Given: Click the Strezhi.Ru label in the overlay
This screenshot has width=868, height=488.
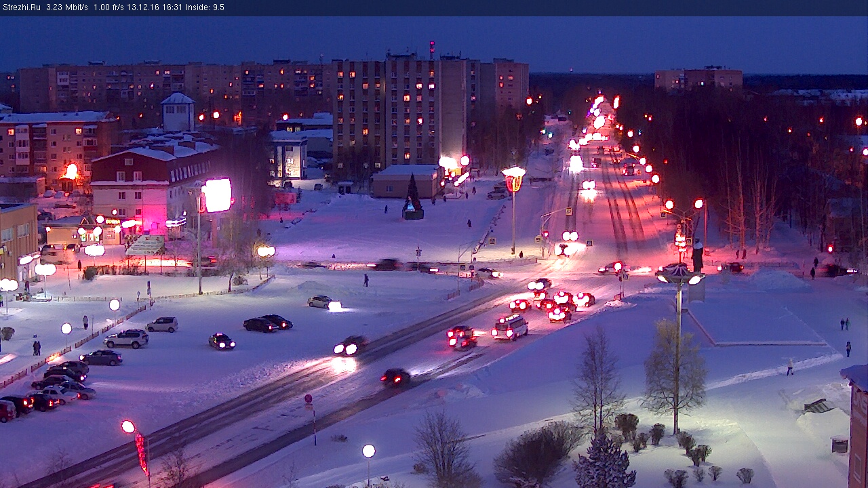Looking at the screenshot, I should click(20, 7).
